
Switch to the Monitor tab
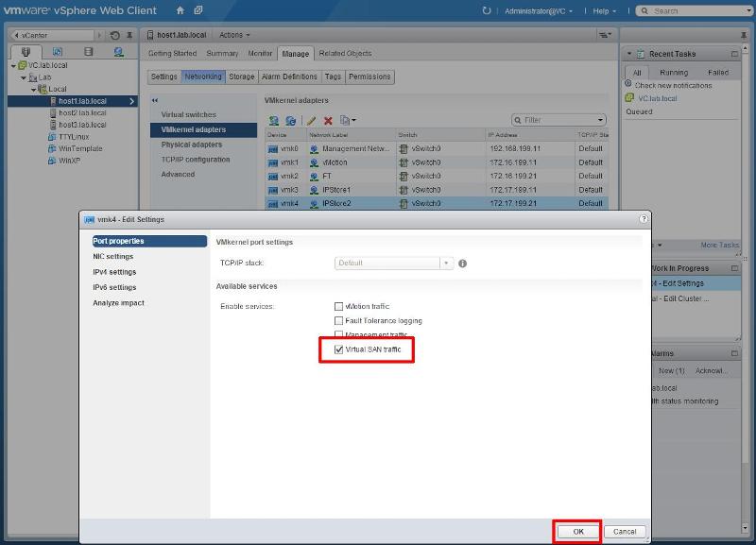point(260,54)
